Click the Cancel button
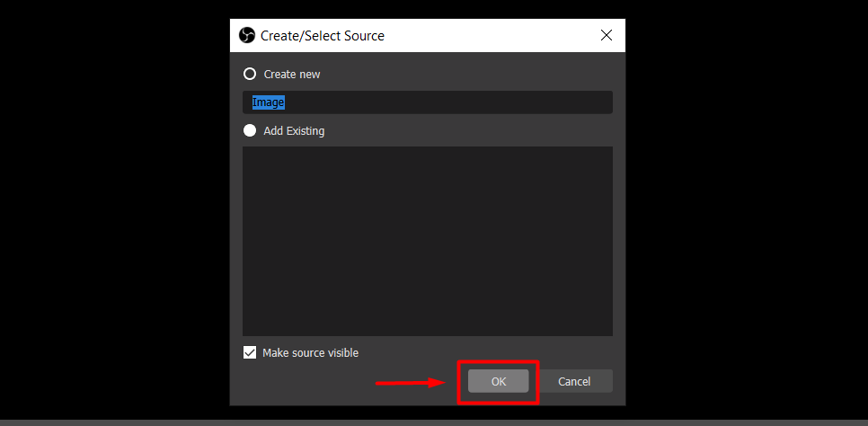Image resolution: width=868 pixels, height=426 pixels. (574, 381)
